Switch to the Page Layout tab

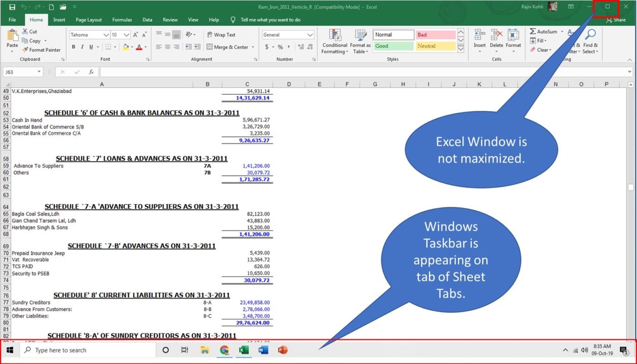[x=89, y=20]
